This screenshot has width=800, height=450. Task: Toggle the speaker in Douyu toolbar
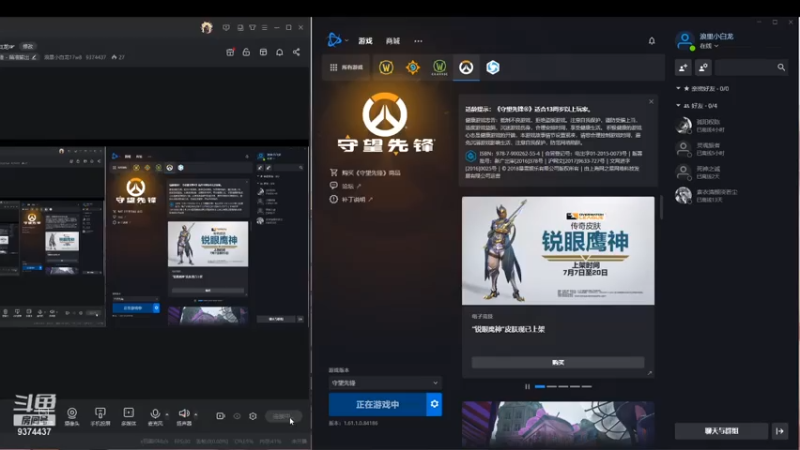pyautogui.click(x=184, y=416)
